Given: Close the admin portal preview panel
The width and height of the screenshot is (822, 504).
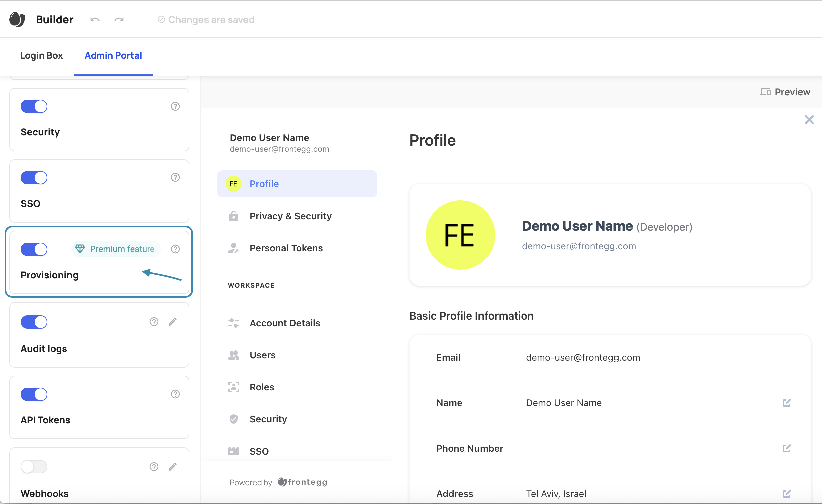Looking at the screenshot, I should (x=809, y=120).
